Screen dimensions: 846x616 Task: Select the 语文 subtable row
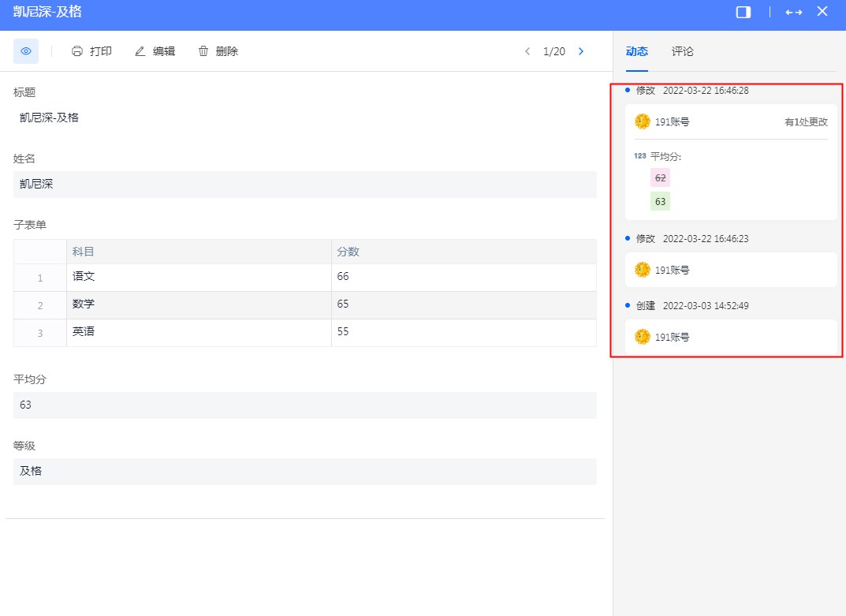[84, 277]
